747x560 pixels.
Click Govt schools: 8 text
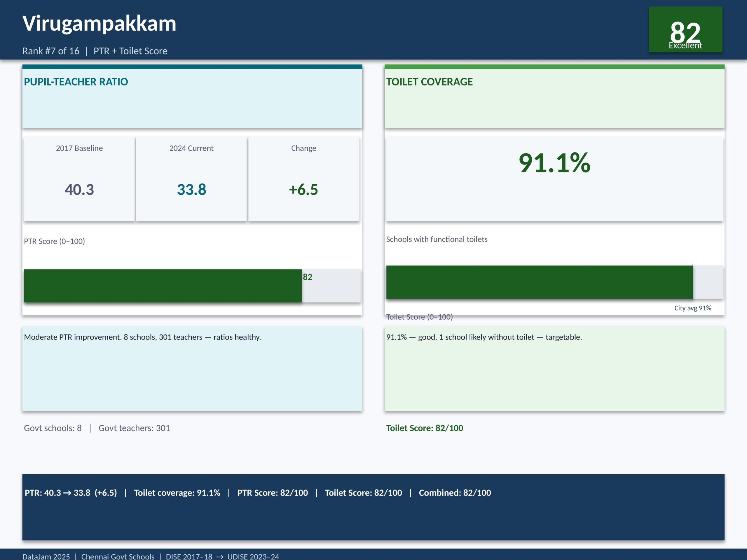coord(53,428)
